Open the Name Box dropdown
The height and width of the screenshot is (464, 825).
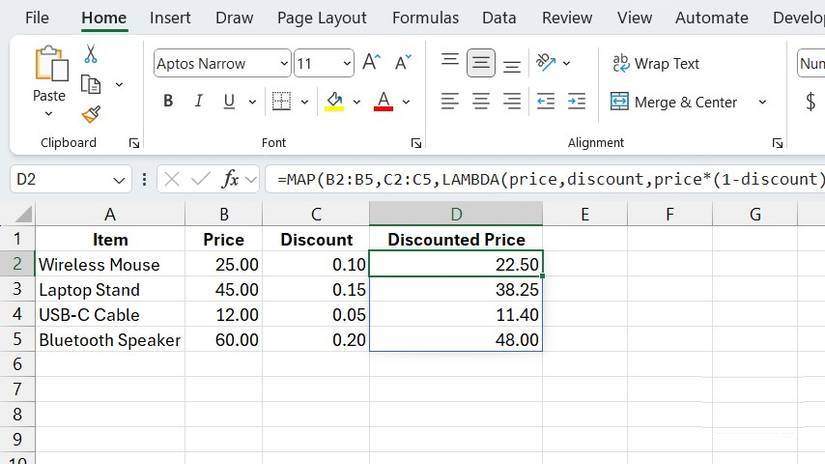pyautogui.click(x=119, y=180)
